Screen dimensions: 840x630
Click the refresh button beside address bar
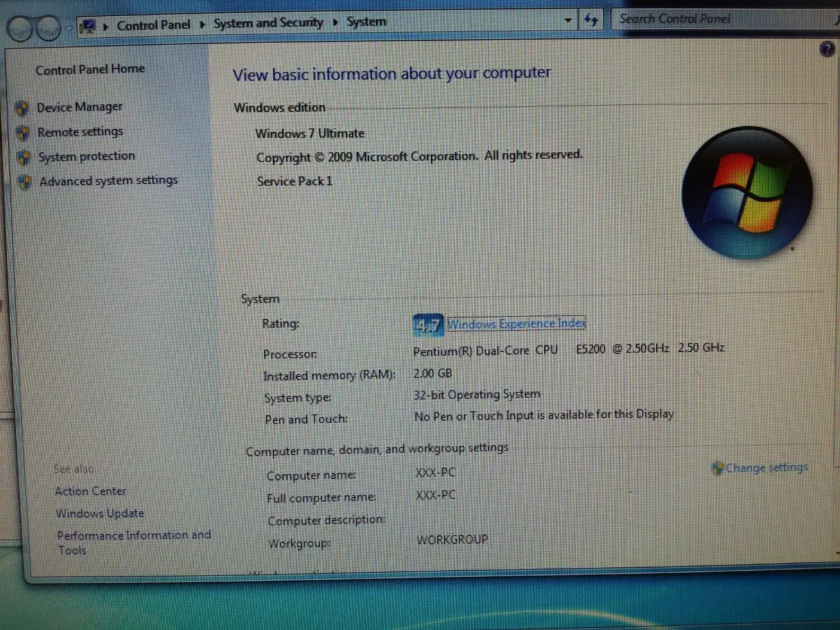pos(591,21)
